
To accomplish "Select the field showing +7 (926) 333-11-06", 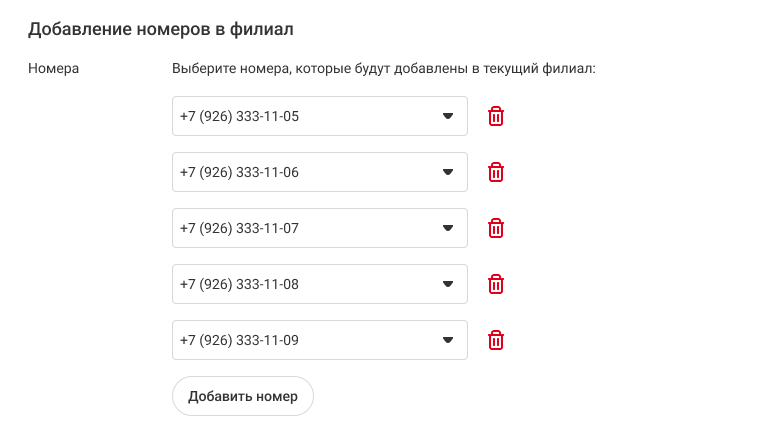I will [239, 172].
